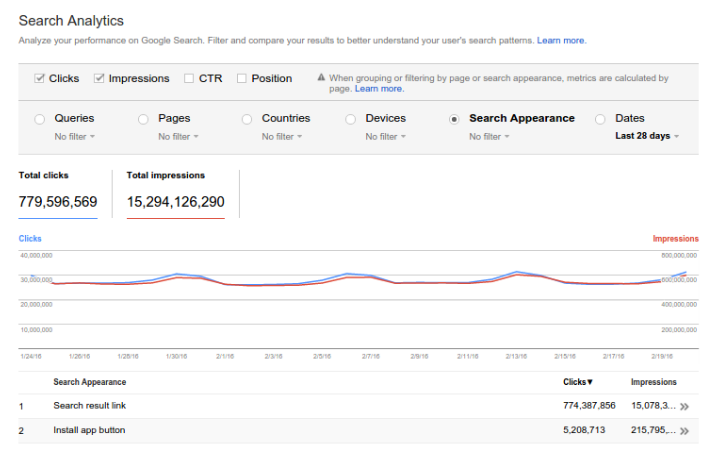Click the warning triangle icon beside metrics note
Screen dimensions: 713x470
pyautogui.click(x=321, y=78)
